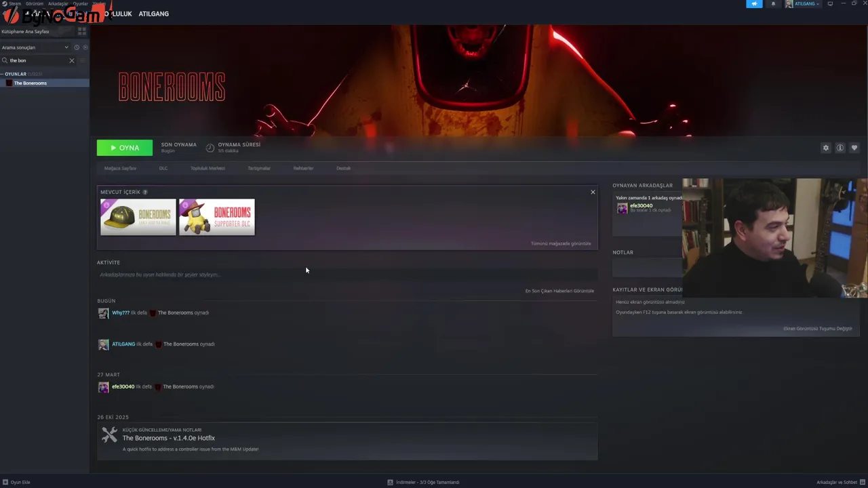Click the Oynama Süresi clock icon
868x488 pixels.
tap(210, 148)
